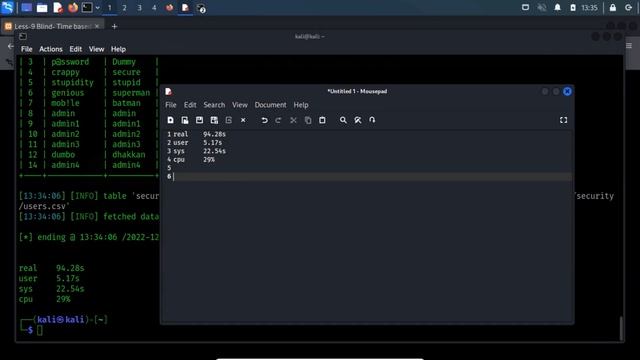This screenshot has height=360, width=640.
Task: Click the terminal window title bar icon
Action: pos(23,36)
